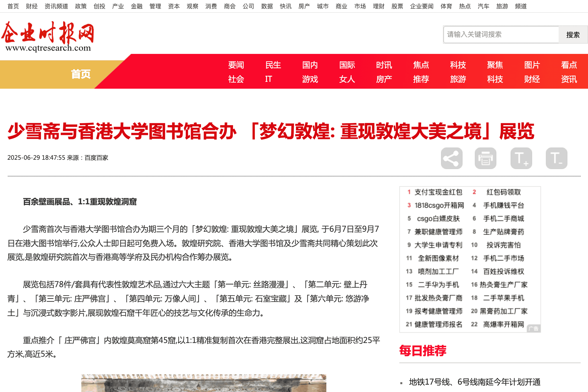This screenshot has width=588, height=392.
Task: Go to 要闻 in red banner
Action: click(x=236, y=65)
